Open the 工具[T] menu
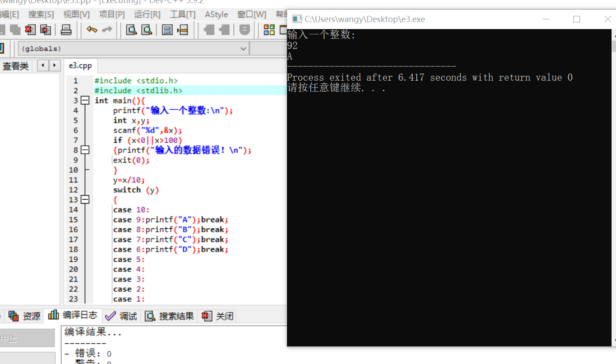616x364 pixels. pyautogui.click(x=183, y=15)
